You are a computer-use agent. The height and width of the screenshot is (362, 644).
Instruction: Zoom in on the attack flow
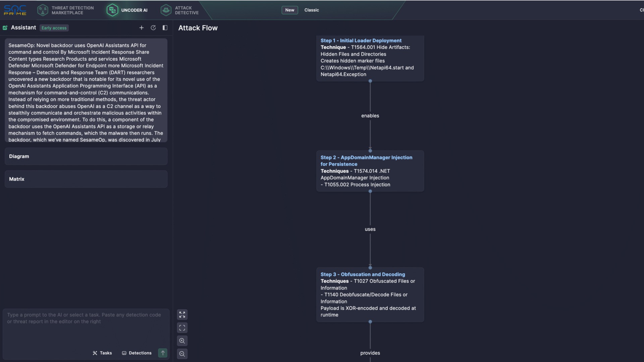coord(182,341)
